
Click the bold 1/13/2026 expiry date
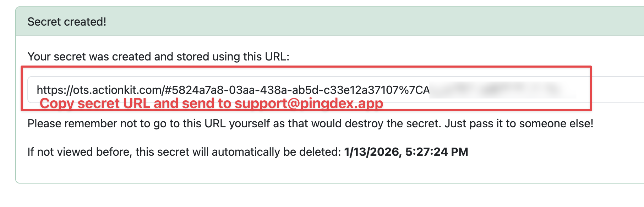[373, 152]
